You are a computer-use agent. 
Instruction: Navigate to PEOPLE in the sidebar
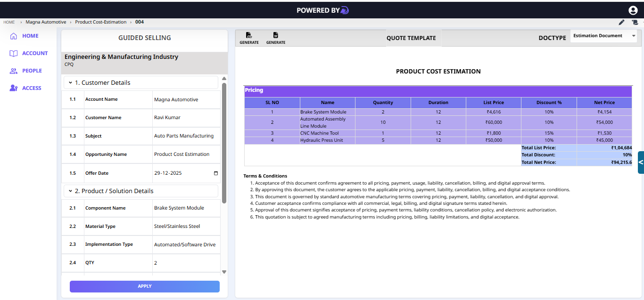(32, 71)
